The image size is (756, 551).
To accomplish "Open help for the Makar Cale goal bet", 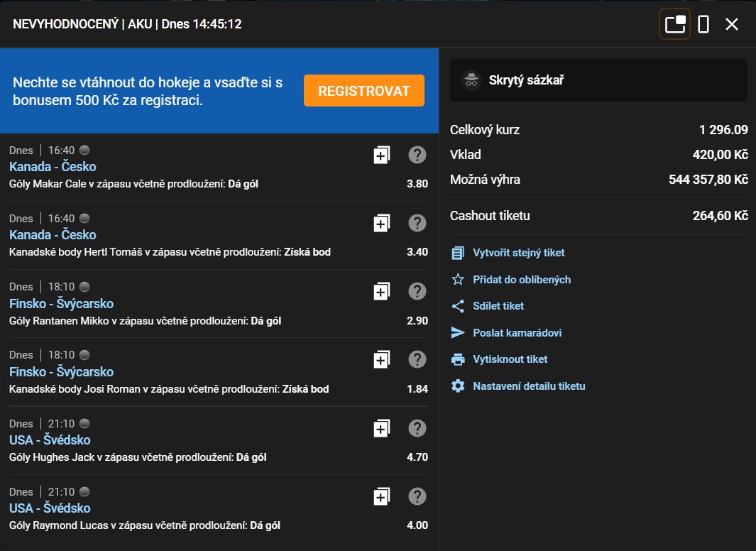I will pos(417,155).
